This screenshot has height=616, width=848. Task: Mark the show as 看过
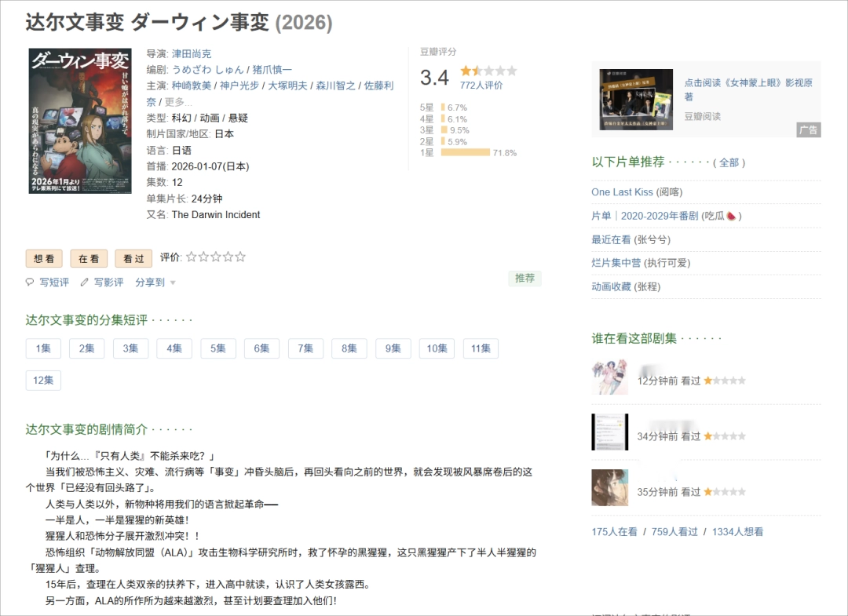pyautogui.click(x=133, y=258)
